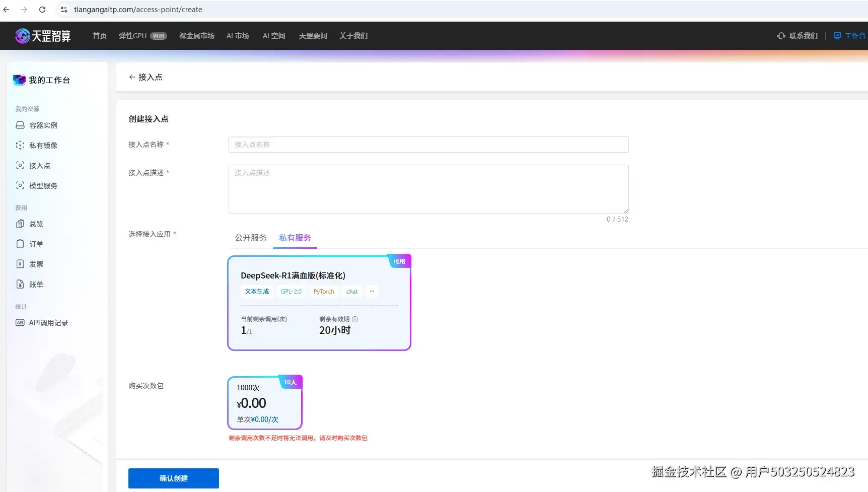Click the back arrow beside 接入点 header
Screen dimensions: 868x492
click(x=132, y=77)
